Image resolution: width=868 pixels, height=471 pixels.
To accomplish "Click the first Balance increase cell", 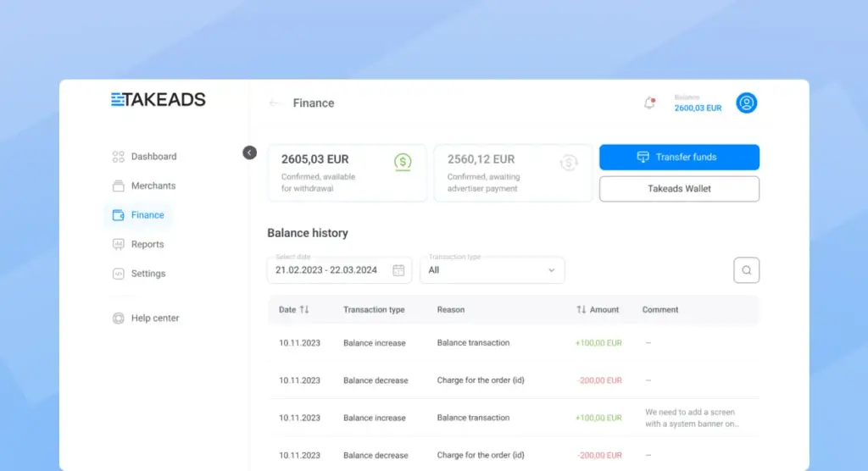I will (374, 343).
